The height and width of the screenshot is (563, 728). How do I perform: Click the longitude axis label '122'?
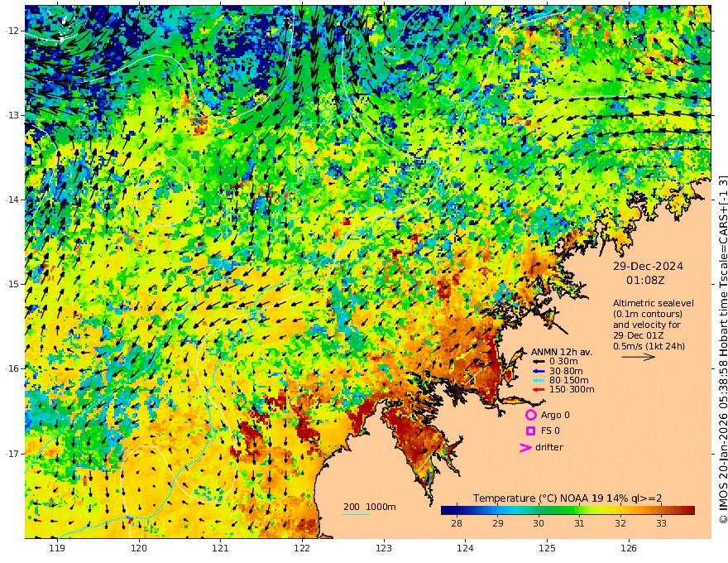(302, 549)
